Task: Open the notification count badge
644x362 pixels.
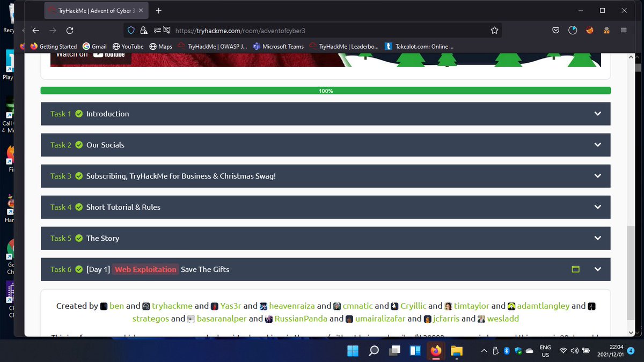Action: [631, 351]
